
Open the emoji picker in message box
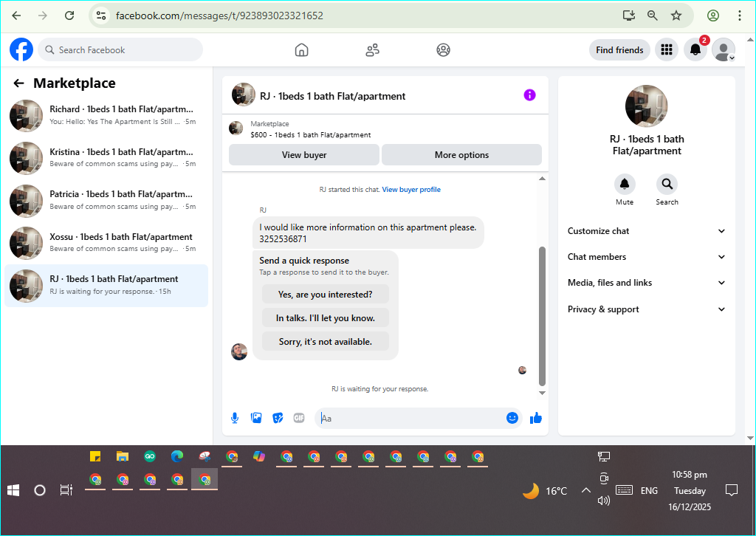512,418
